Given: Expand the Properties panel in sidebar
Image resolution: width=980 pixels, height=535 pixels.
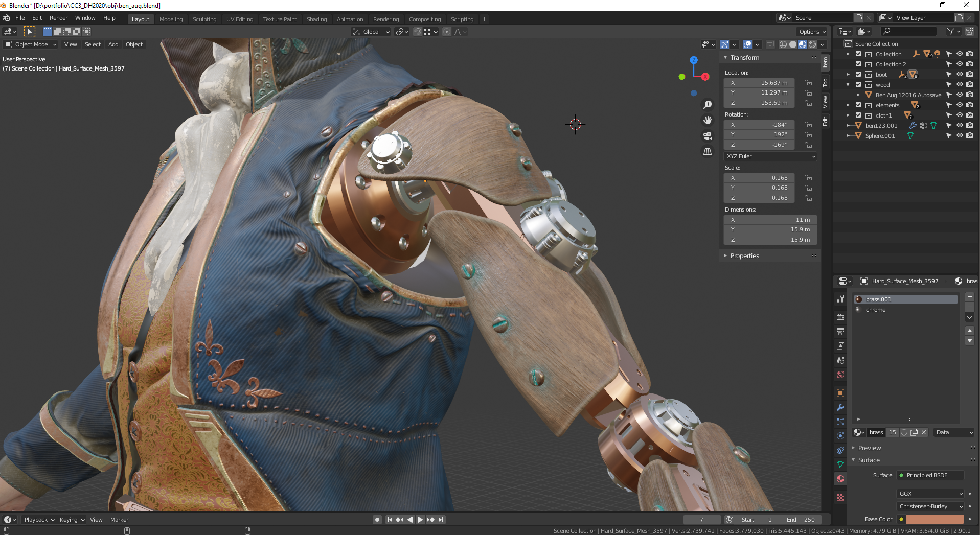Looking at the screenshot, I should (745, 256).
